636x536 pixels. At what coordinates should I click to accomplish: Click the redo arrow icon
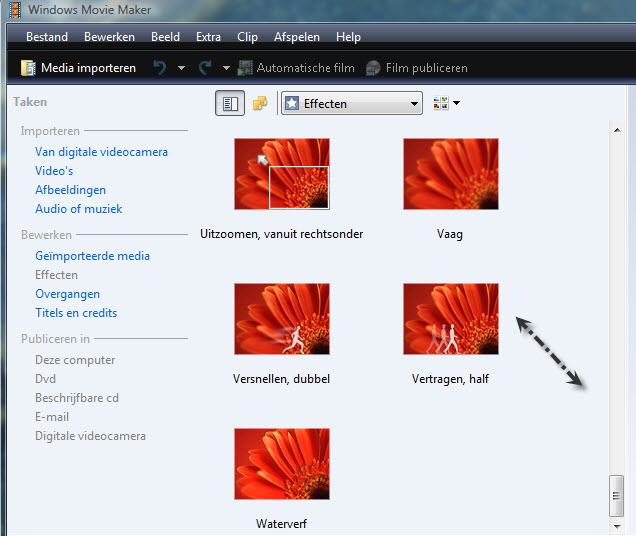pos(205,68)
